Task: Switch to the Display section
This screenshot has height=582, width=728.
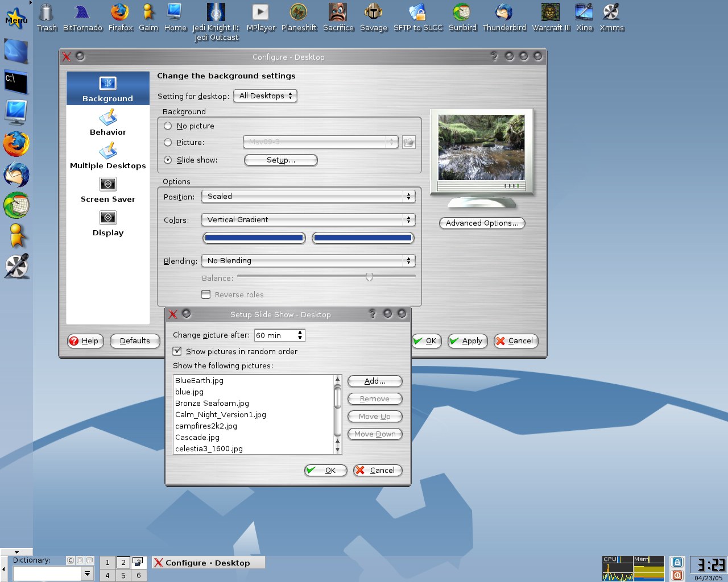Action: coord(108,223)
